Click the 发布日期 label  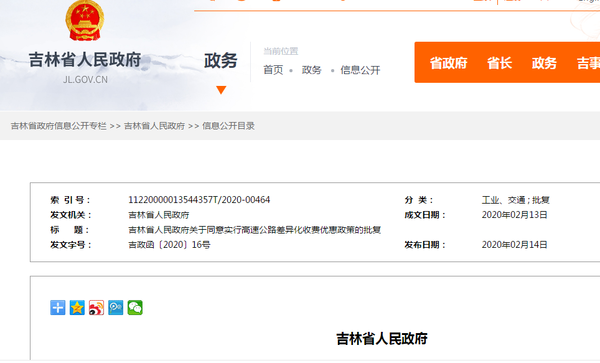[425, 245]
